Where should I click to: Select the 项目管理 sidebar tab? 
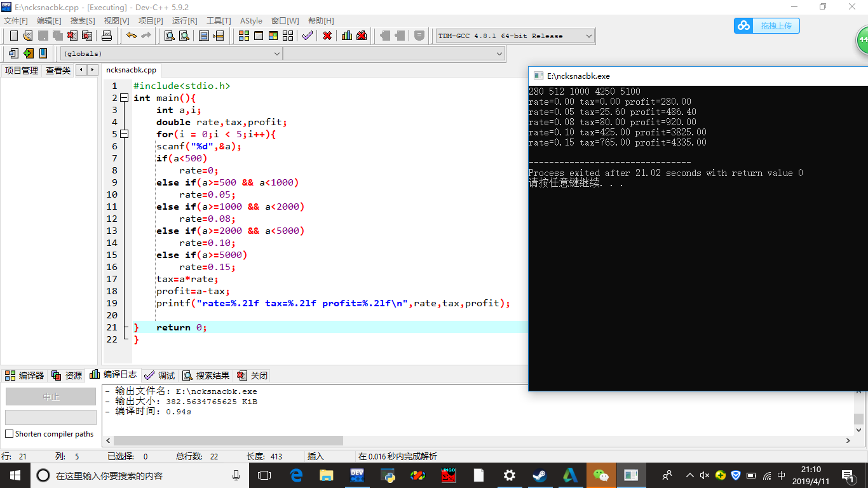click(x=22, y=71)
